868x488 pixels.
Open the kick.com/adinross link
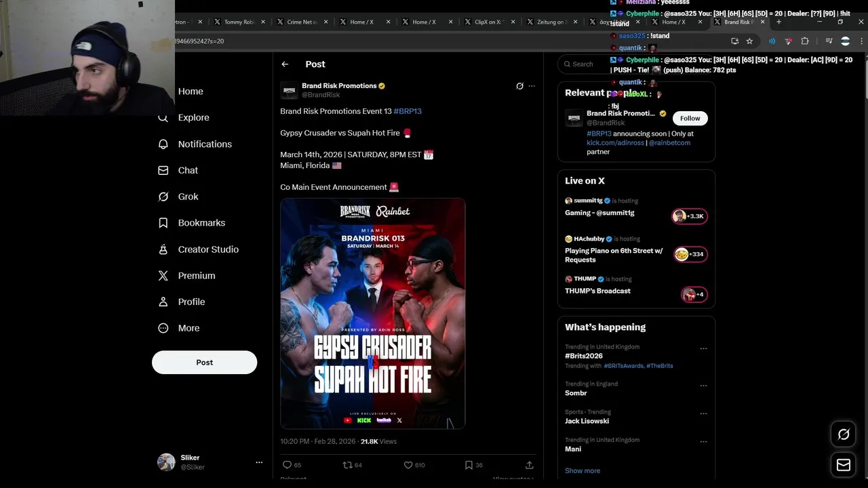click(x=615, y=143)
